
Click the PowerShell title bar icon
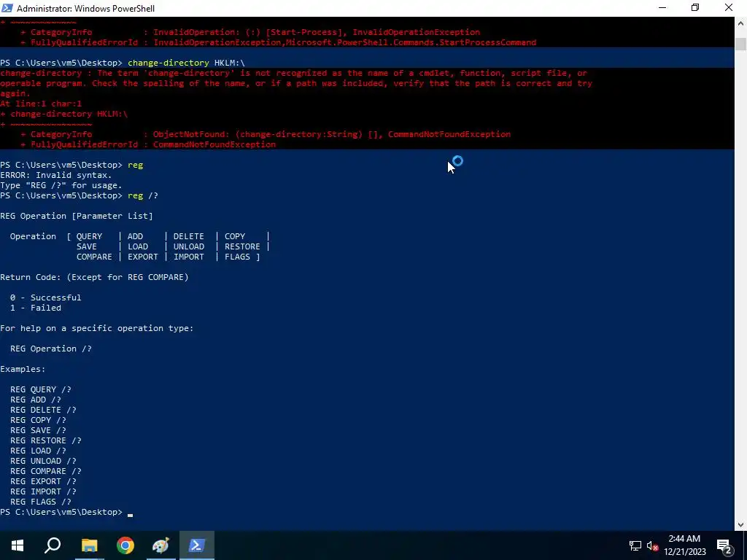[x=7, y=8]
